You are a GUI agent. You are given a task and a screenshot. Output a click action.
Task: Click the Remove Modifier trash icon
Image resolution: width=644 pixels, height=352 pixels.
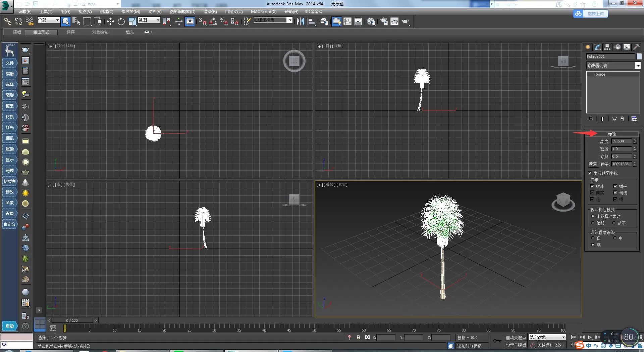pos(622,119)
